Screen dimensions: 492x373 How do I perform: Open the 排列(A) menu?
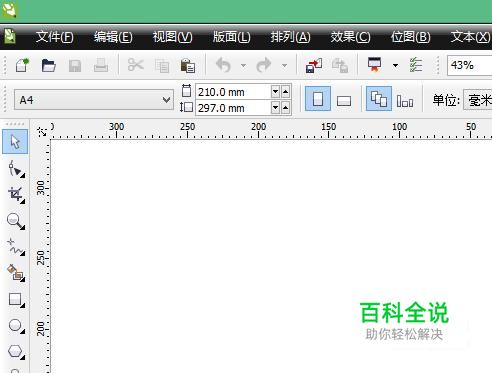click(x=290, y=36)
